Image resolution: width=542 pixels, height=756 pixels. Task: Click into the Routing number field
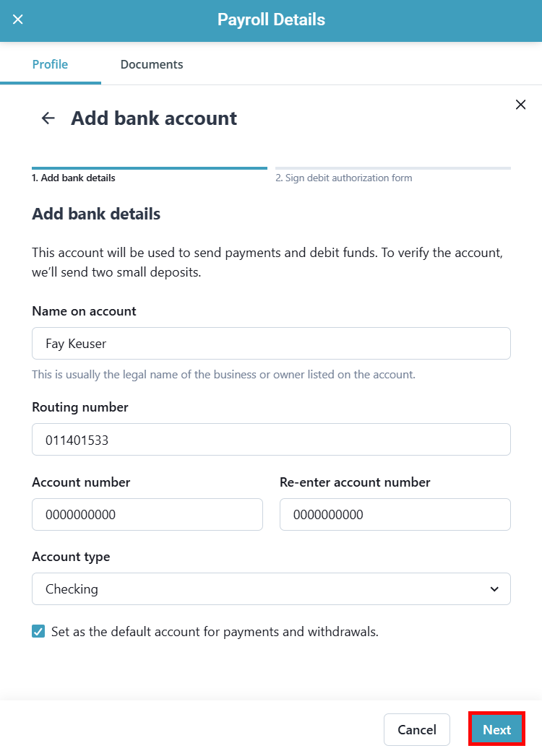pos(271,440)
